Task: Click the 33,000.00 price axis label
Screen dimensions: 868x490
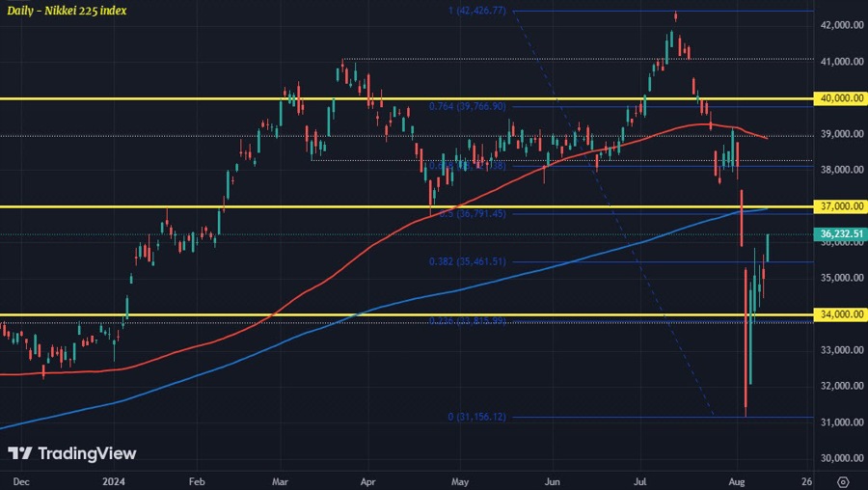Action: tap(842, 350)
